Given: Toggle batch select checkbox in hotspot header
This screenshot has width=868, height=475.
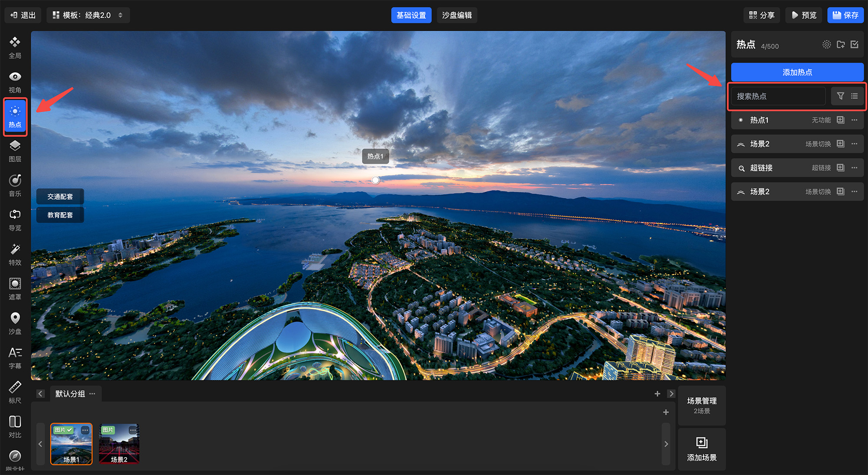Looking at the screenshot, I should tap(855, 44).
